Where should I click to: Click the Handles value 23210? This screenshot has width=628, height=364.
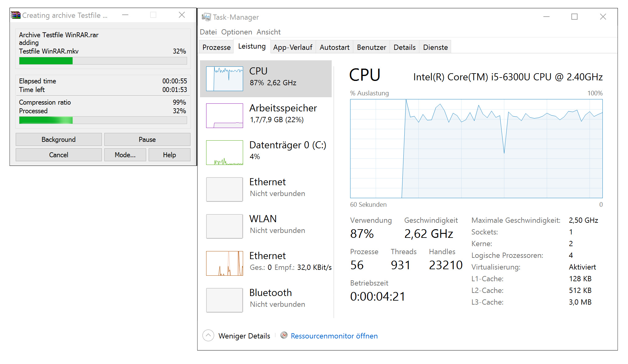(x=446, y=265)
